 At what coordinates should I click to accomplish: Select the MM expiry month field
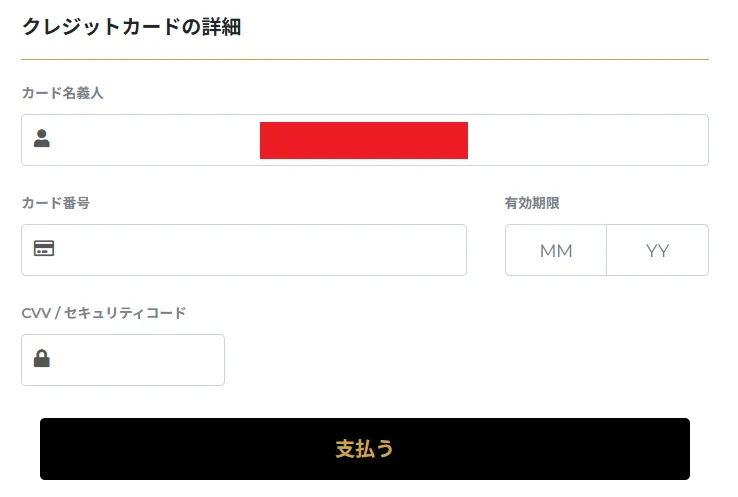click(x=556, y=251)
